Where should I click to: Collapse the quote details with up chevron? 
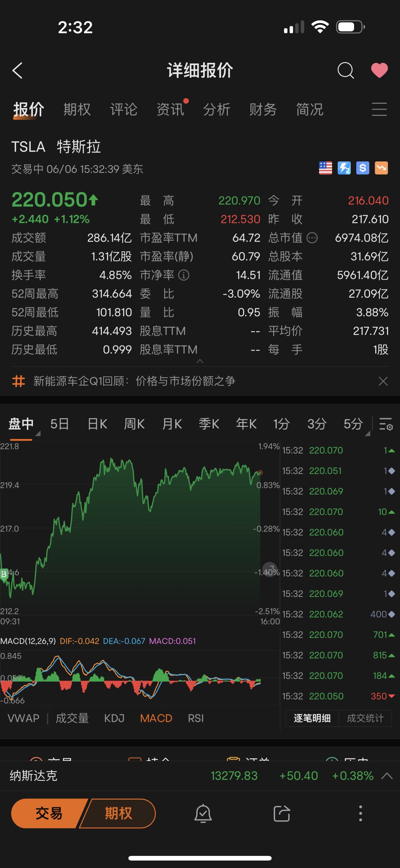coord(200,361)
